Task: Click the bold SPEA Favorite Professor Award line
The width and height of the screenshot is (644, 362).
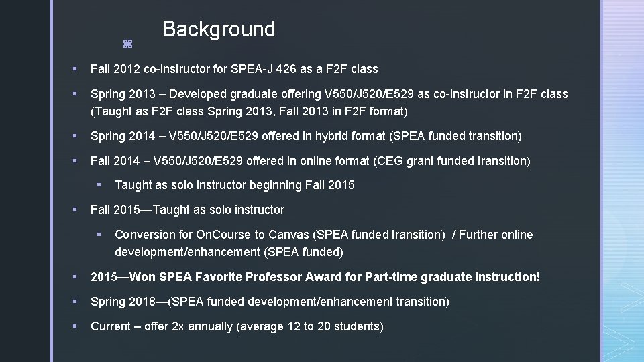Action: pyautogui.click(x=315, y=277)
